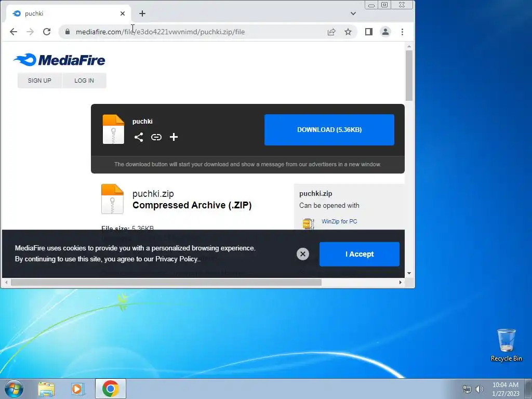Click the site padlock icon
The image size is (532, 399).
click(67, 32)
